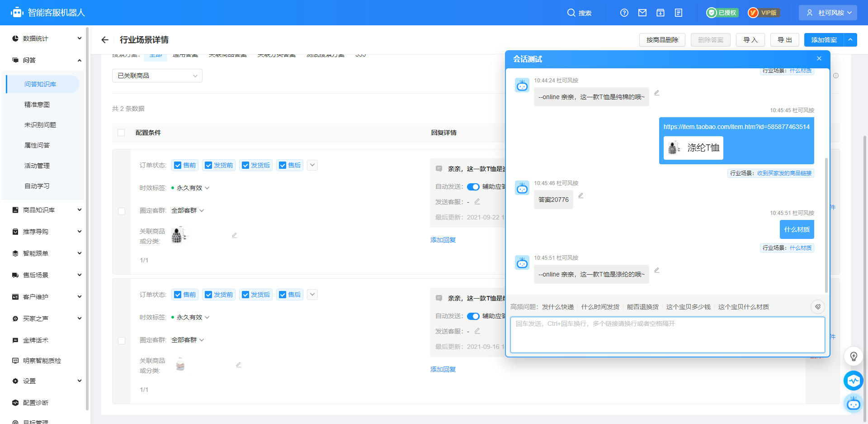
Task: Edit the 纯棉 reply with pencil icon
Action: 657,93
